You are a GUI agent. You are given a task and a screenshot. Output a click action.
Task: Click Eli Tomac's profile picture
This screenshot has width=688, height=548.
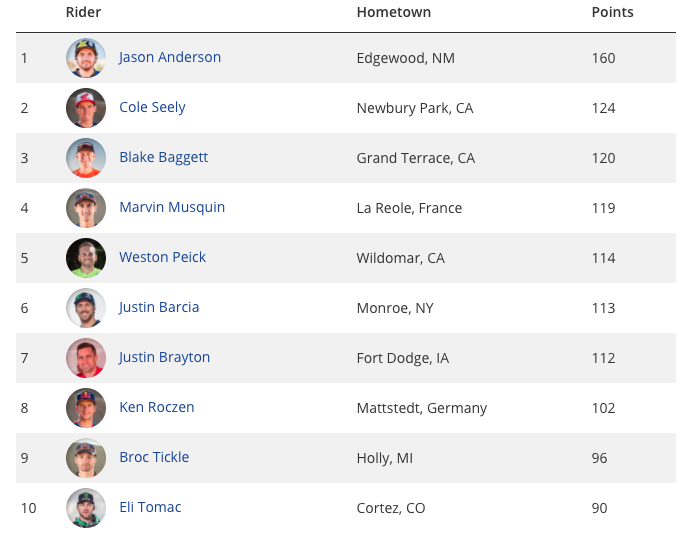[x=86, y=508]
